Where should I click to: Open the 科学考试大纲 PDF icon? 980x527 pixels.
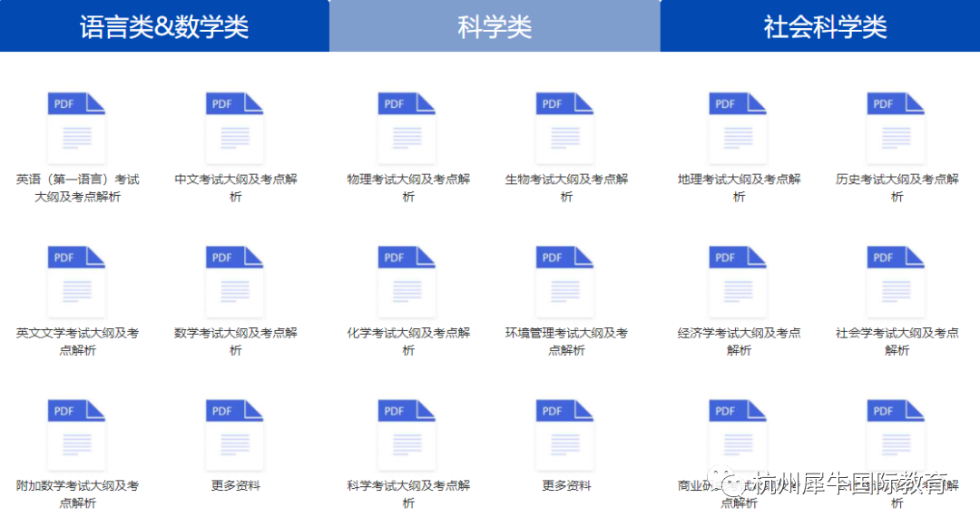coord(407,435)
